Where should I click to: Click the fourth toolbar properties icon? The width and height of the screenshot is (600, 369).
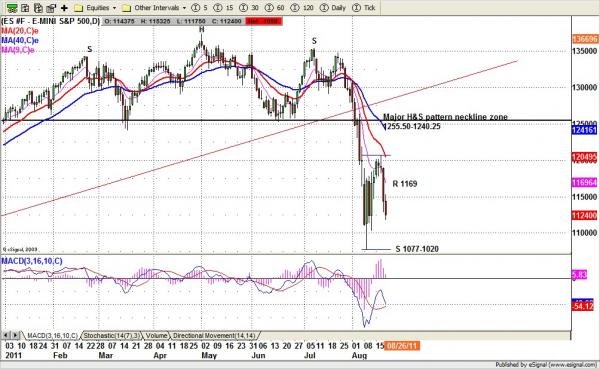[x=51, y=7]
